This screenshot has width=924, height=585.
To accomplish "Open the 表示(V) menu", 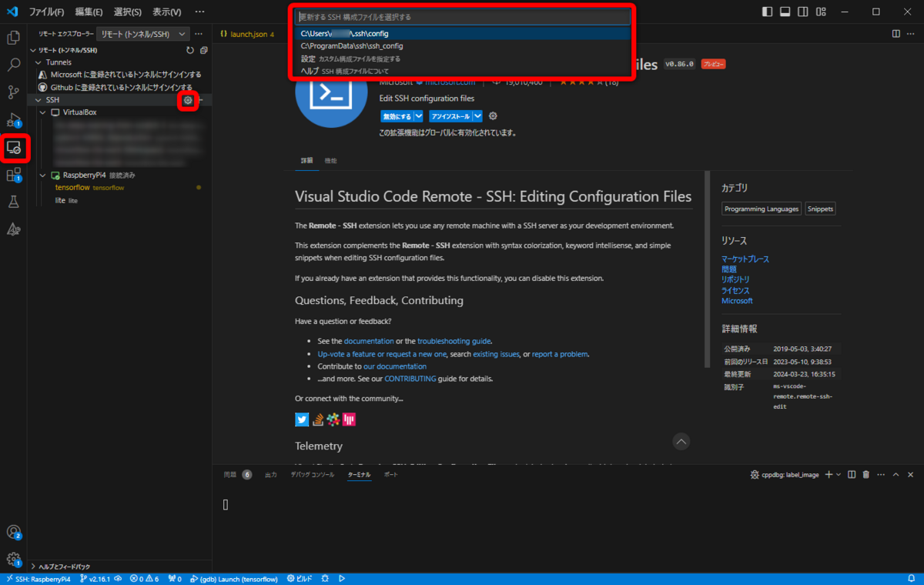I will 167,12.
